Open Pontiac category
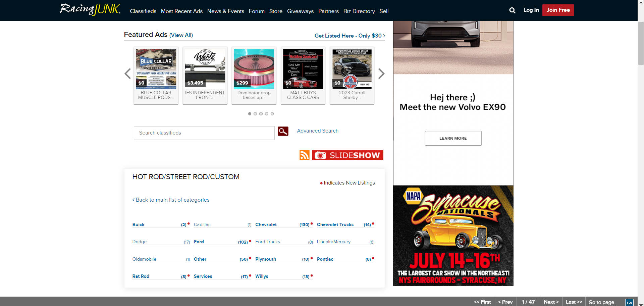This screenshot has height=306, width=644. click(325, 259)
